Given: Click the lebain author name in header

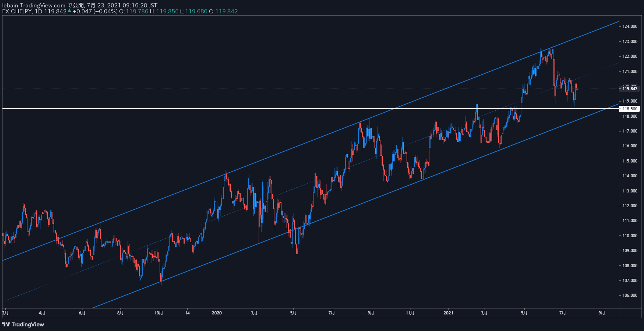Looking at the screenshot, I should tap(10, 5).
